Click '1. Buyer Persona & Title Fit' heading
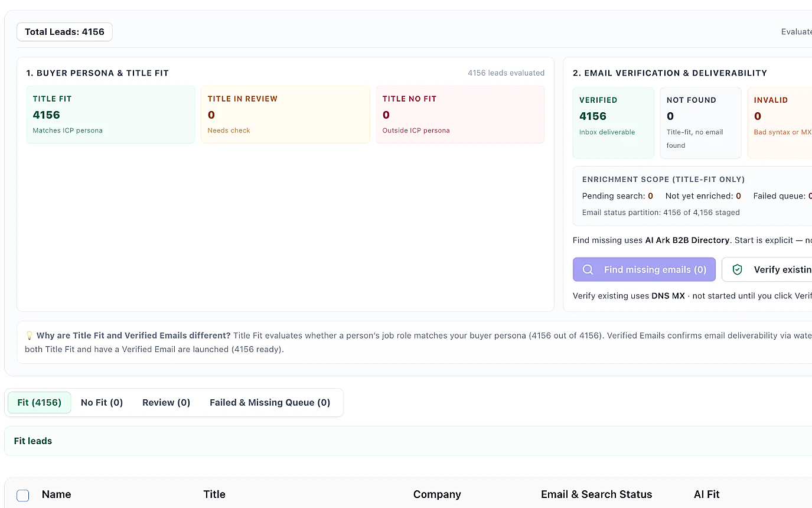The width and height of the screenshot is (812, 508). [x=97, y=73]
